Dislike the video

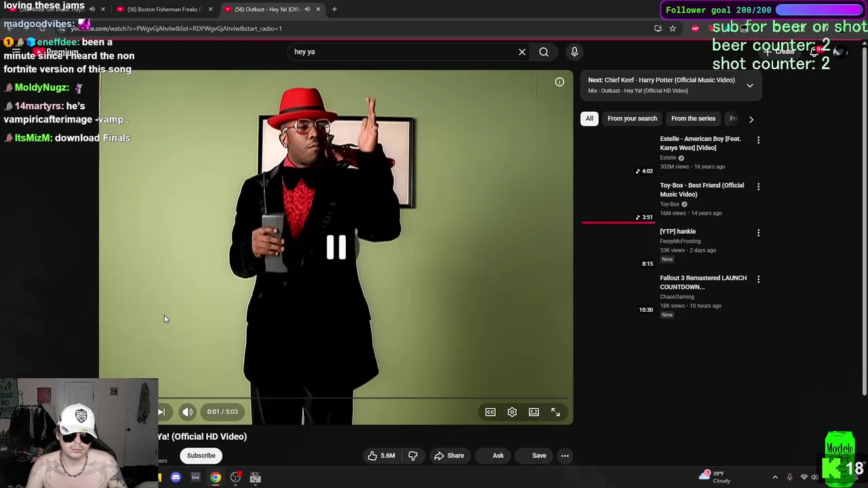413,455
